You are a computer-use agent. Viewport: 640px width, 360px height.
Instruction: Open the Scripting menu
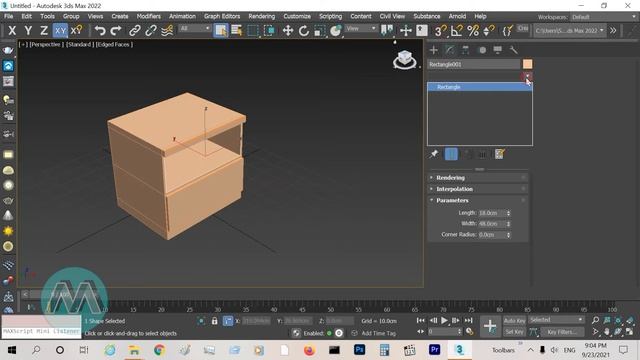click(331, 16)
